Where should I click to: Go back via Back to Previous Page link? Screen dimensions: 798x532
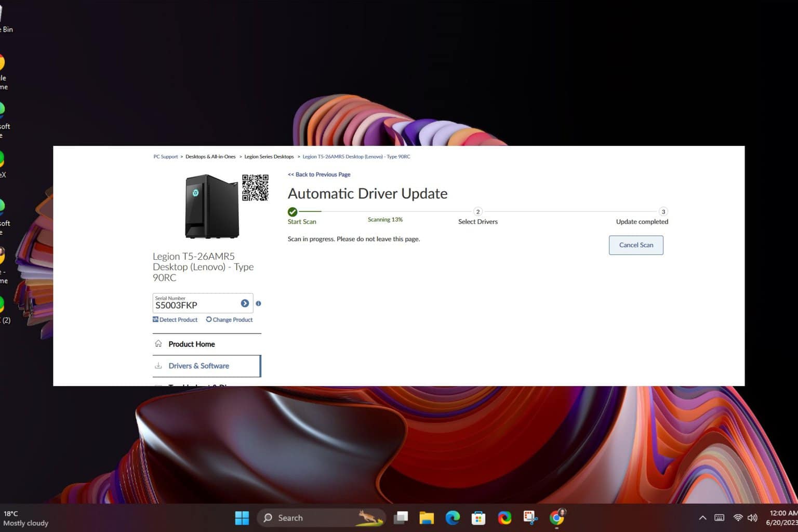coord(319,175)
